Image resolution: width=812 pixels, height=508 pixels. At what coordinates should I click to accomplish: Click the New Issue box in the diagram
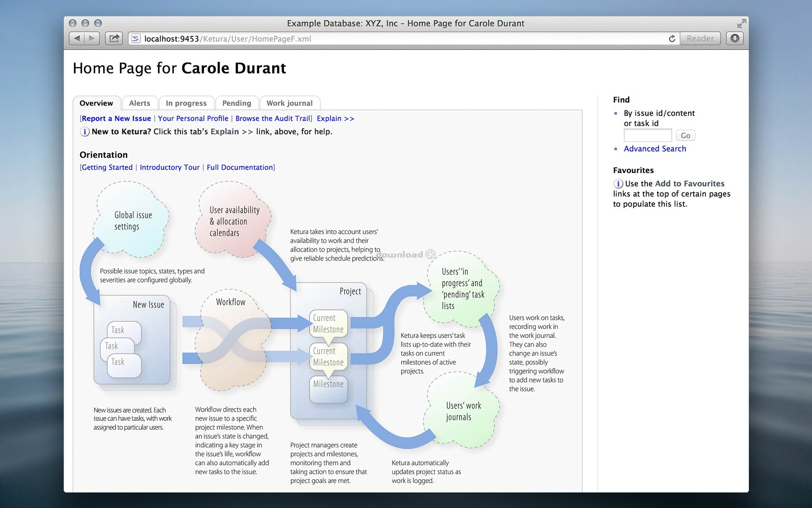pos(132,340)
